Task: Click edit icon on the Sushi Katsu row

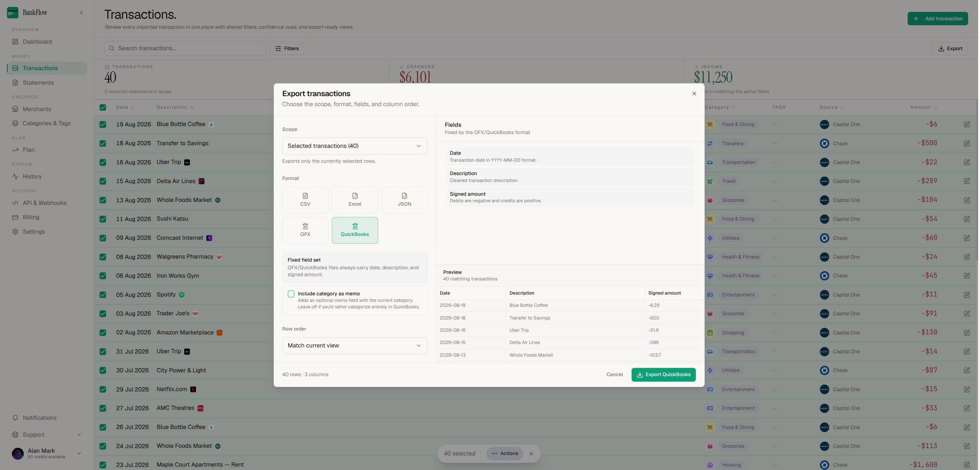Action: (x=967, y=219)
